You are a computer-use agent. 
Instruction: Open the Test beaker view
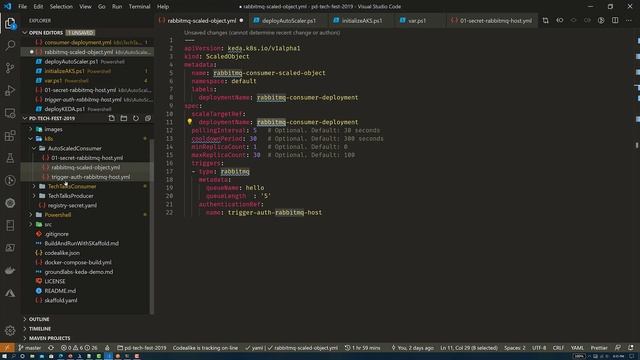tap(10, 158)
